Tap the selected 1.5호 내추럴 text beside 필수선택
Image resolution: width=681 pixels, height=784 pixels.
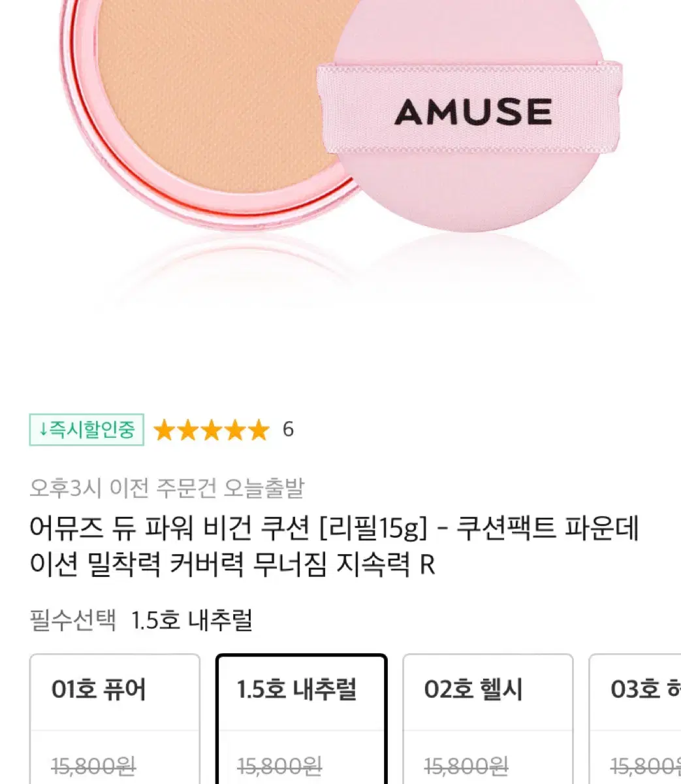[x=192, y=619]
